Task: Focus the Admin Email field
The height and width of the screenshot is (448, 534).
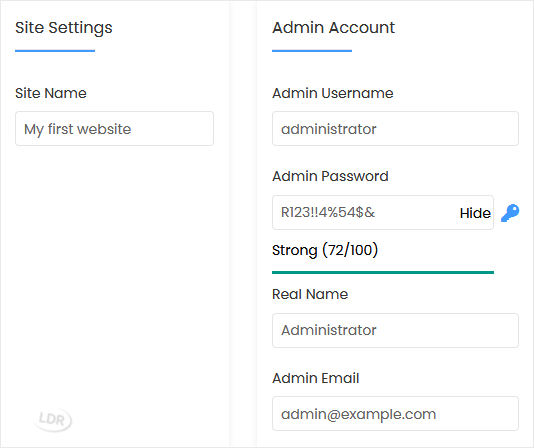Action: [395, 414]
